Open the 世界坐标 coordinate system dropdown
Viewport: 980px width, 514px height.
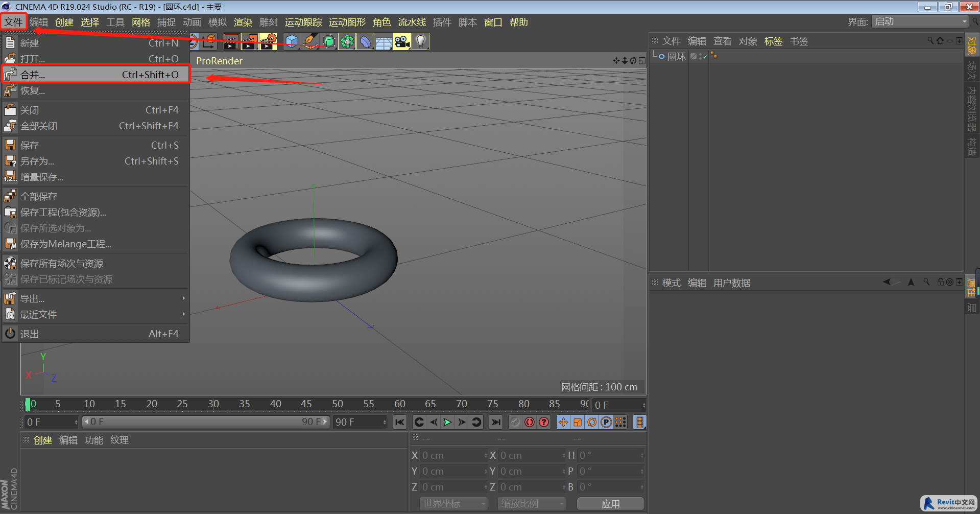(453, 504)
